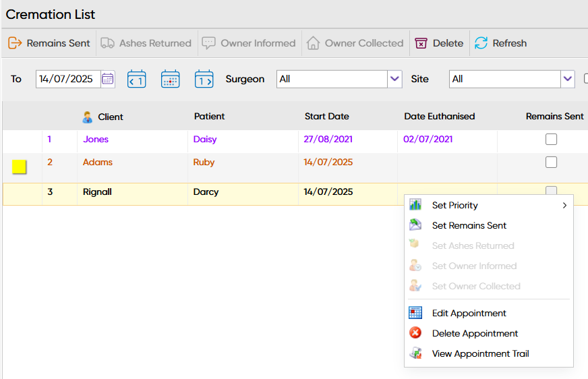The width and height of the screenshot is (588, 379).
Task: Click row number 3 cell
Action: click(50, 192)
